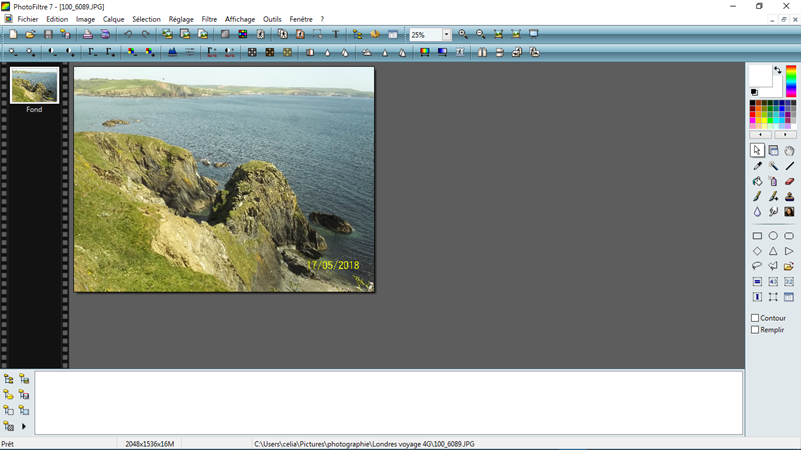
Task: Select the Pipette (eyedropper) tool
Action: click(x=757, y=166)
